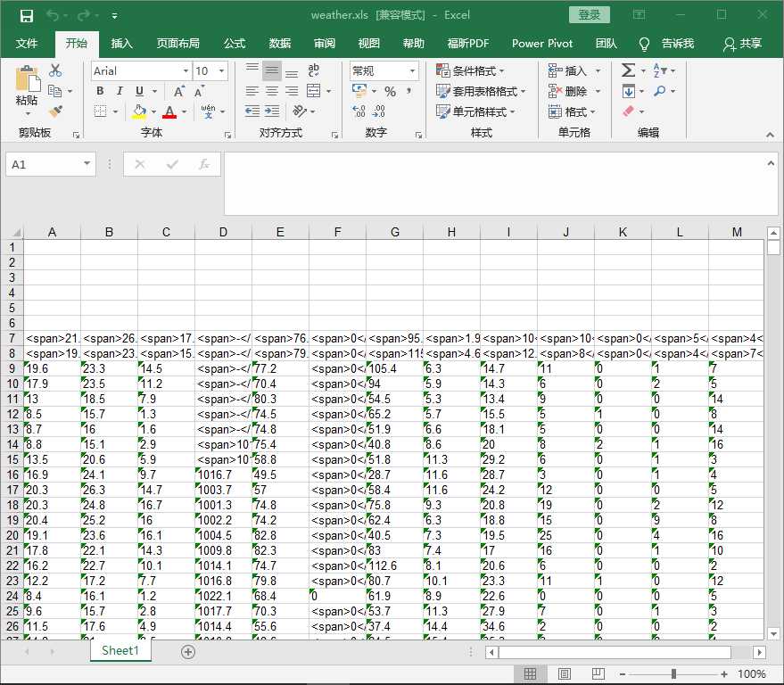
Task: Apply yellow fill color to cell
Action: coord(139,112)
